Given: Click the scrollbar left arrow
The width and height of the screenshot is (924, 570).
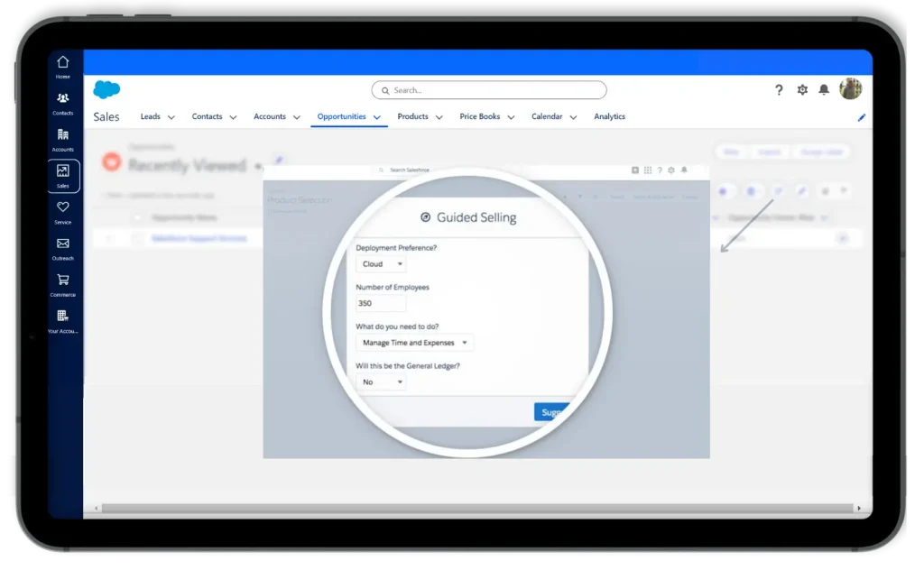Looking at the screenshot, I should (97, 508).
